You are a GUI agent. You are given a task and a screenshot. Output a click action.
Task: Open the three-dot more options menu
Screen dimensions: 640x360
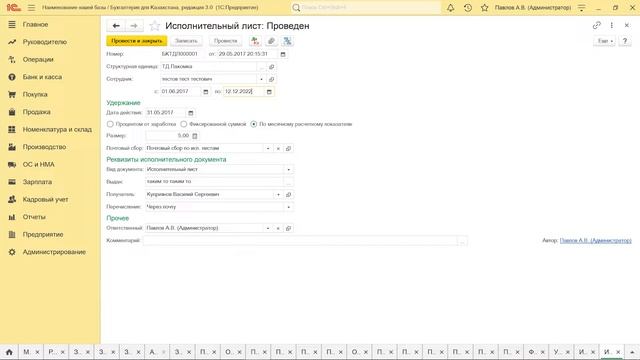611,25
